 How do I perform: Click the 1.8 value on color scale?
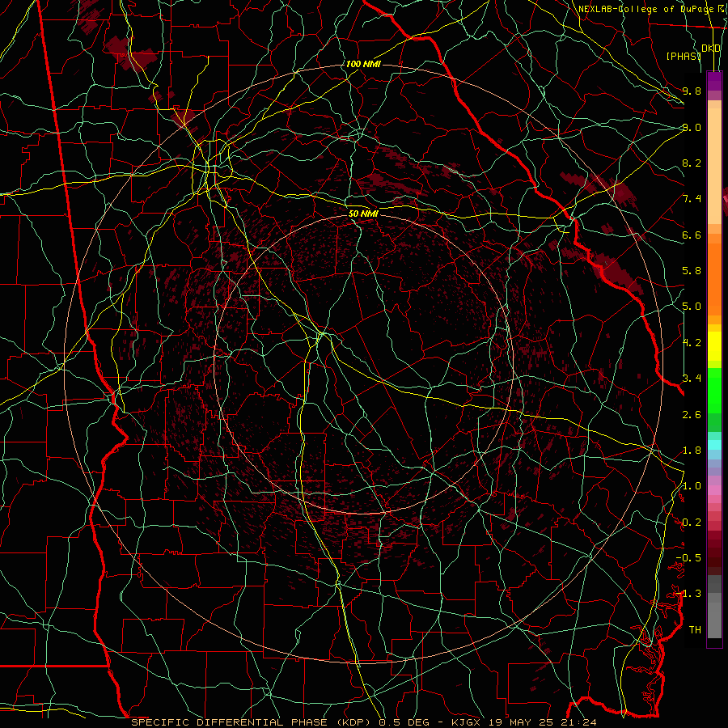tap(692, 451)
